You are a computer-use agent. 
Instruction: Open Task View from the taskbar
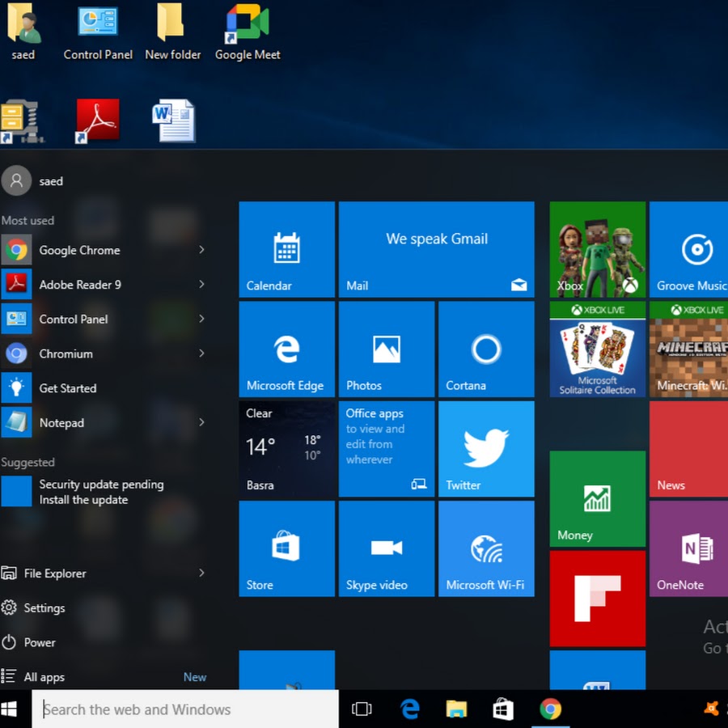[362, 709]
